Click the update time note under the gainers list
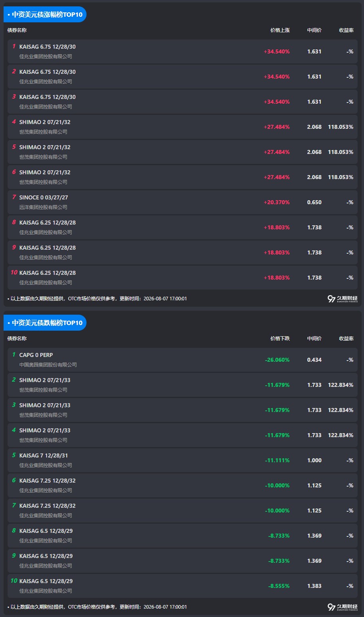This screenshot has height=617, width=364. tap(97, 299)
